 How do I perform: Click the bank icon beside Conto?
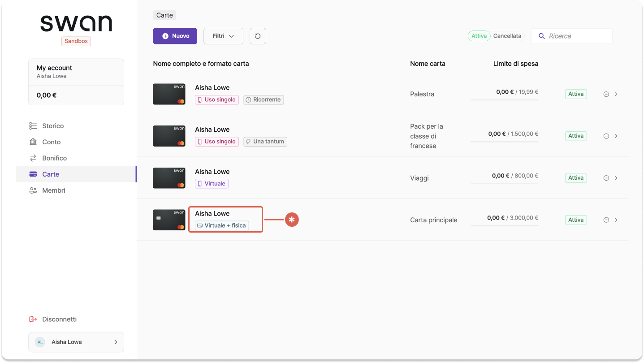tap(33, 142)
